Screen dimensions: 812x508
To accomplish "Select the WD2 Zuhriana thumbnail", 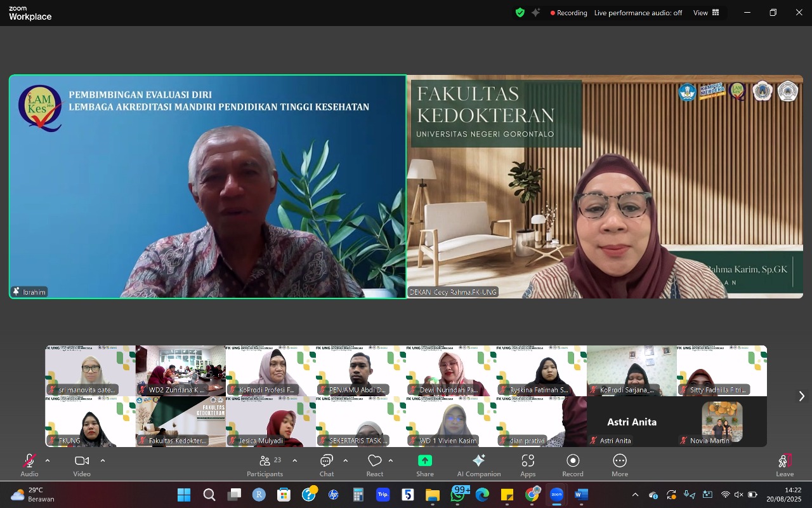I will (x=180, y=371).
